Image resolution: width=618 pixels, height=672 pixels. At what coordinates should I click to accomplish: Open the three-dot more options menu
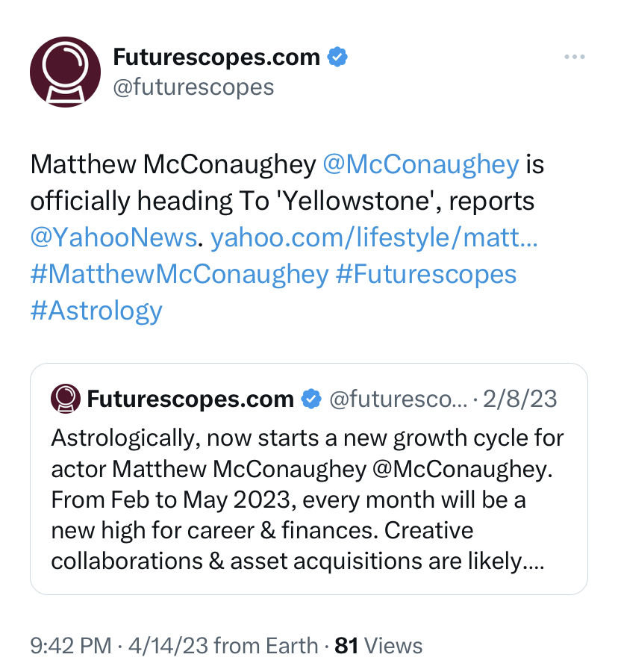(574, 57)
